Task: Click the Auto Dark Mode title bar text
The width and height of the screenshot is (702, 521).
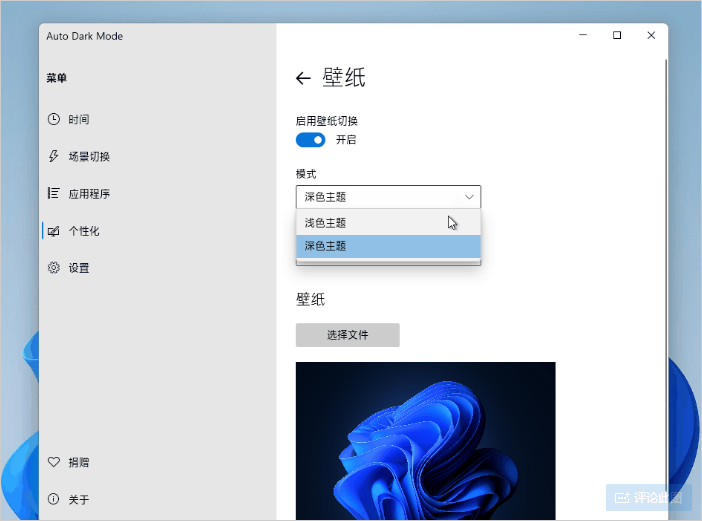Action: 85,36
